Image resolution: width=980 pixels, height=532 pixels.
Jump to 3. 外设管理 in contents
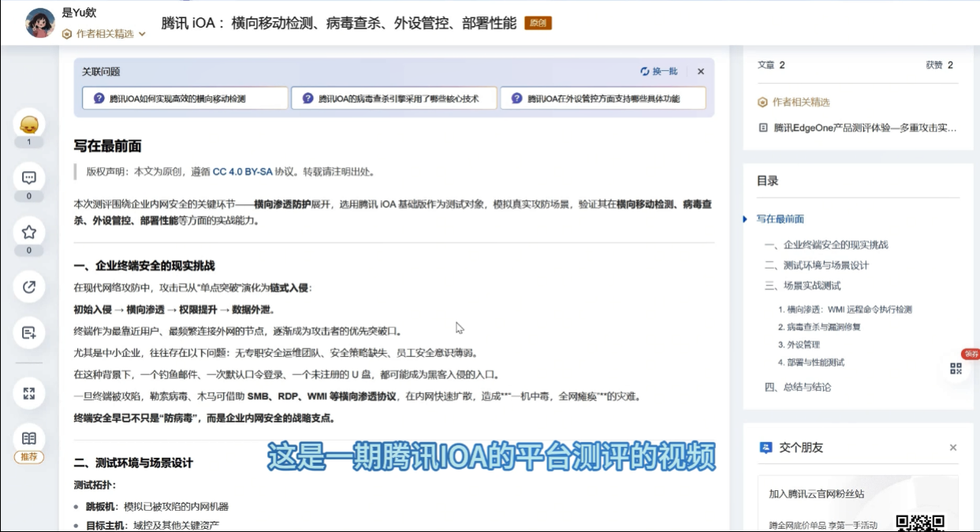pos(799,344)
